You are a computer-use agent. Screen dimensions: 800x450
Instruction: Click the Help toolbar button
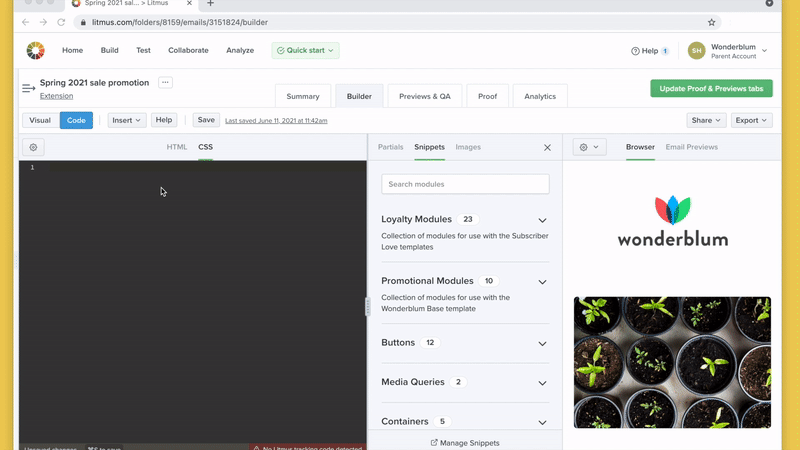pos(164,120)
